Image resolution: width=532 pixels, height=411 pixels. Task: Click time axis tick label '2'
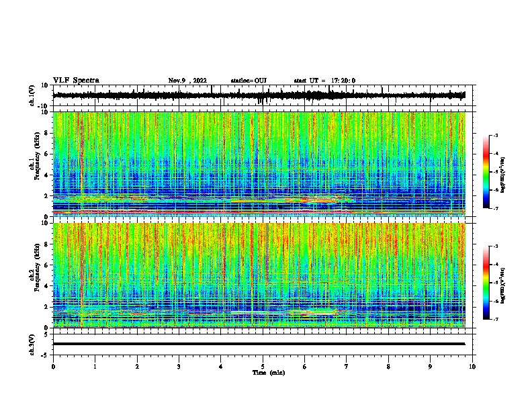point(137,367)
